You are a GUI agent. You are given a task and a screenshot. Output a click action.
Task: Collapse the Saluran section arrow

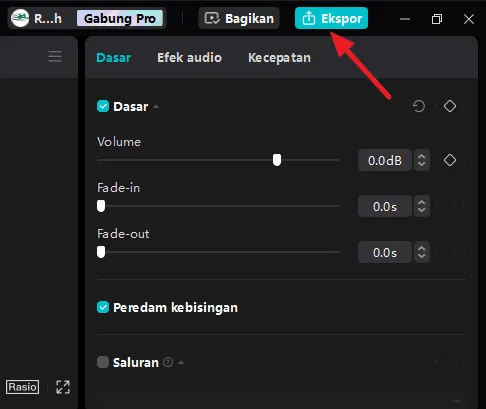coord(181,362)
